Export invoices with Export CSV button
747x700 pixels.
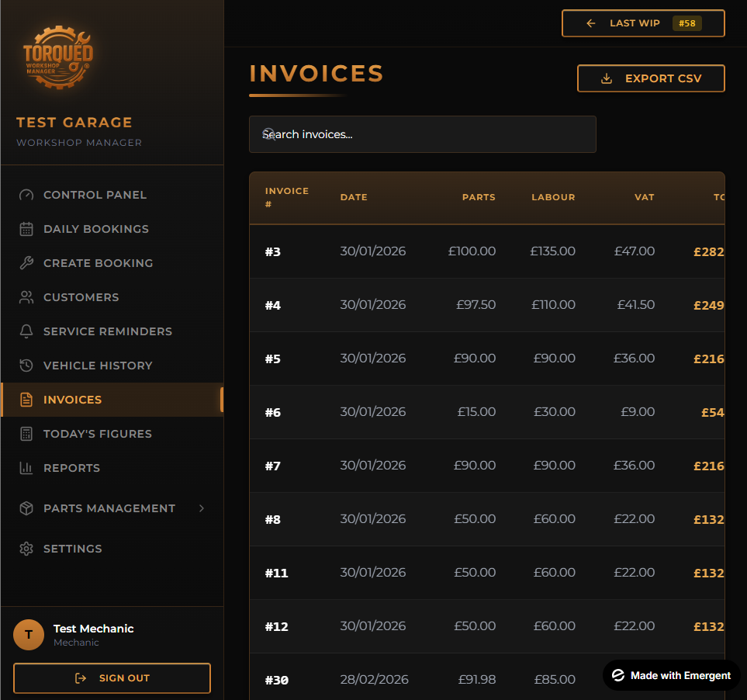point(651,78)
